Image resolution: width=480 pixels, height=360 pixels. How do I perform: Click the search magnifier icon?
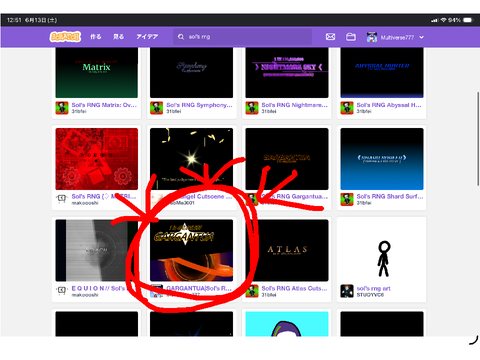(x=181, y=37)
